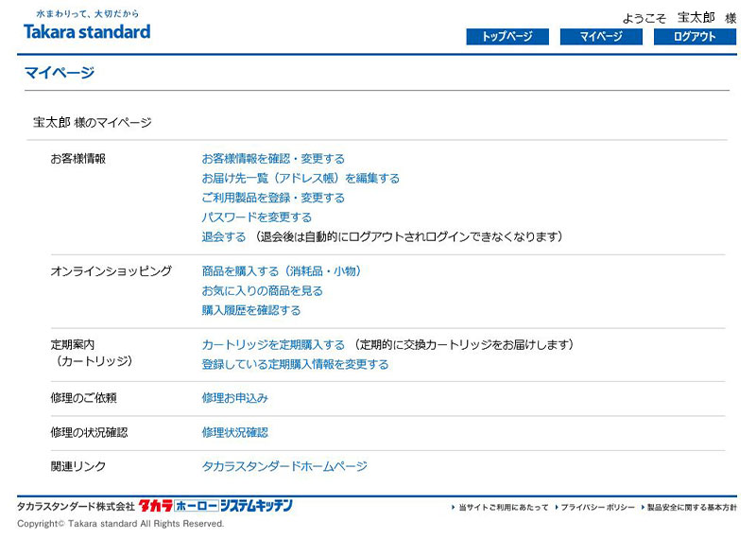Viewport: 756px width, 539px height.
Task: Click the 関連リンク section label
Action: coord(78,466)
